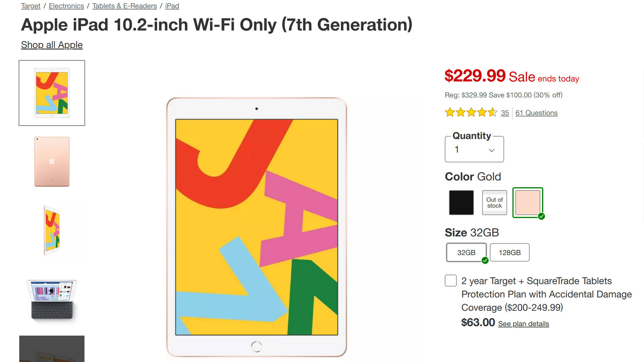Image resolution: width=644 pixels, height=362 pixels.
Task: Select the front-view iPad thumbnail
Action: tap(52, 93)
